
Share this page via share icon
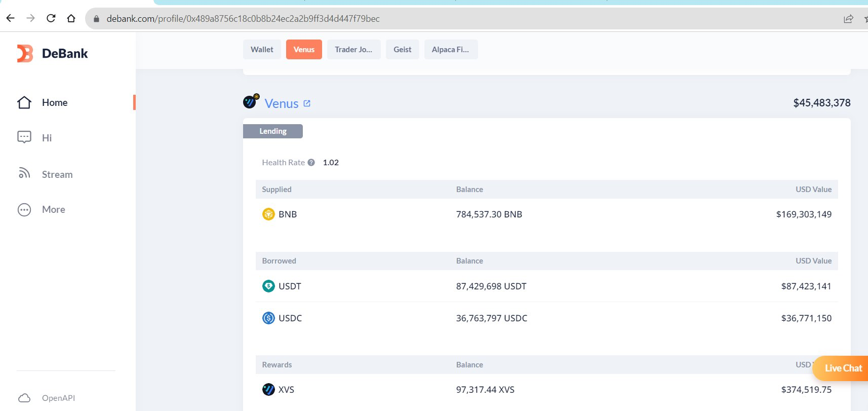point(848,19)
